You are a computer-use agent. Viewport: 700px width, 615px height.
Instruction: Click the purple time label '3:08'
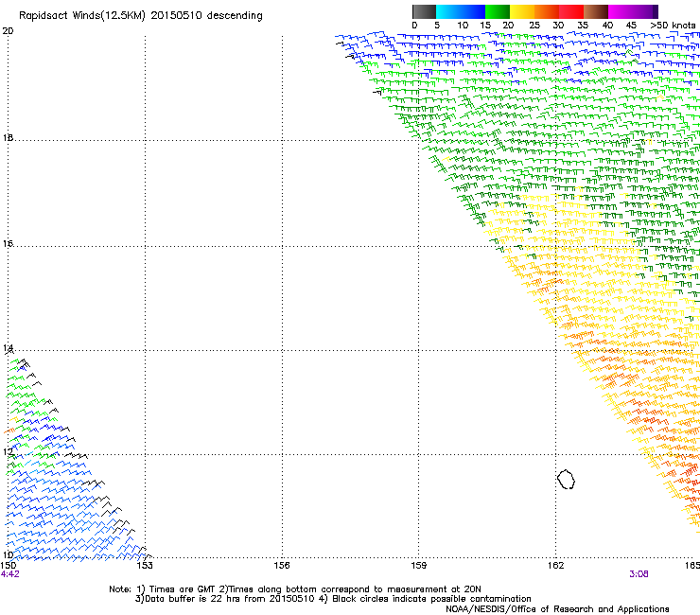coord(639,574)
